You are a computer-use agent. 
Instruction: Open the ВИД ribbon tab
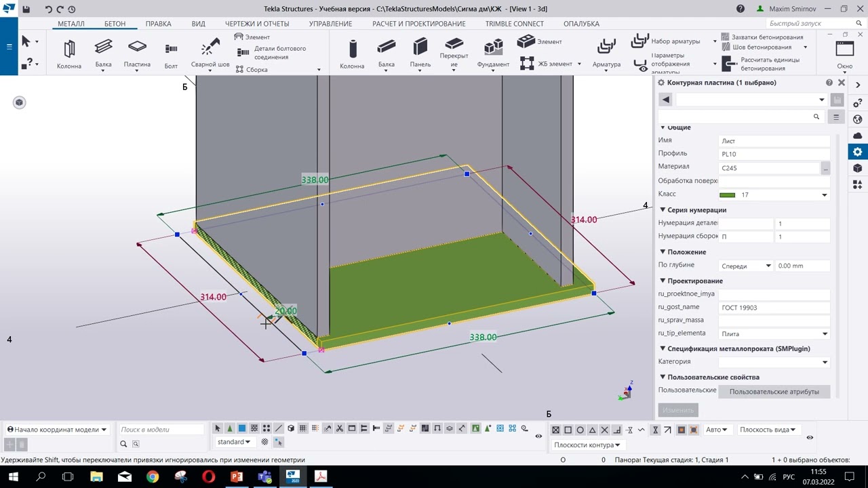(198, 24)
